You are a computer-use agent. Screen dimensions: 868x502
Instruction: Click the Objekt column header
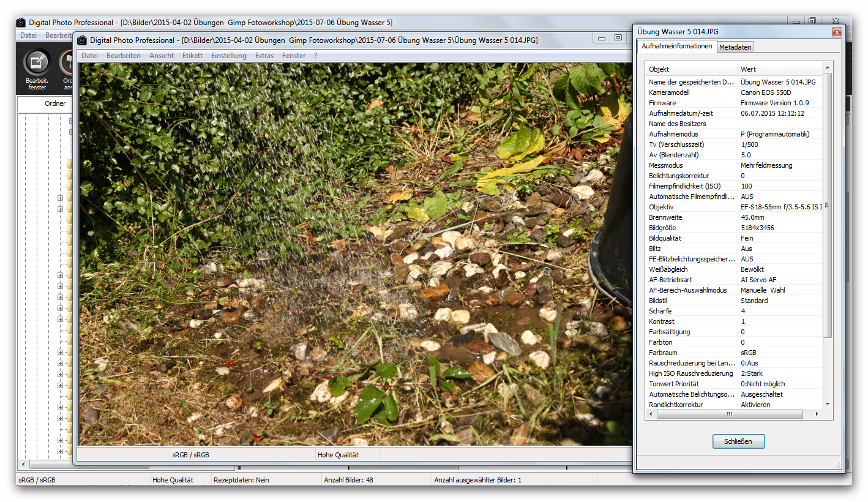coord(691,69)
